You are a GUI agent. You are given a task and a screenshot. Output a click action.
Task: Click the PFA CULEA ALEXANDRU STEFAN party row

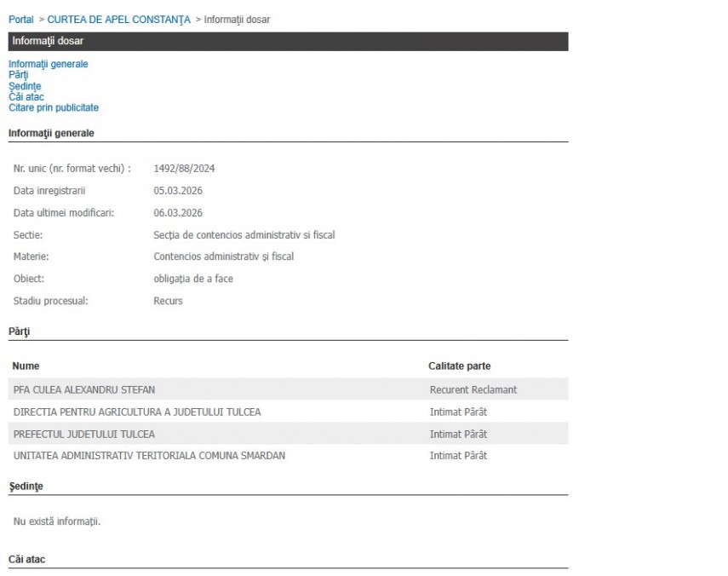point(84,390)
